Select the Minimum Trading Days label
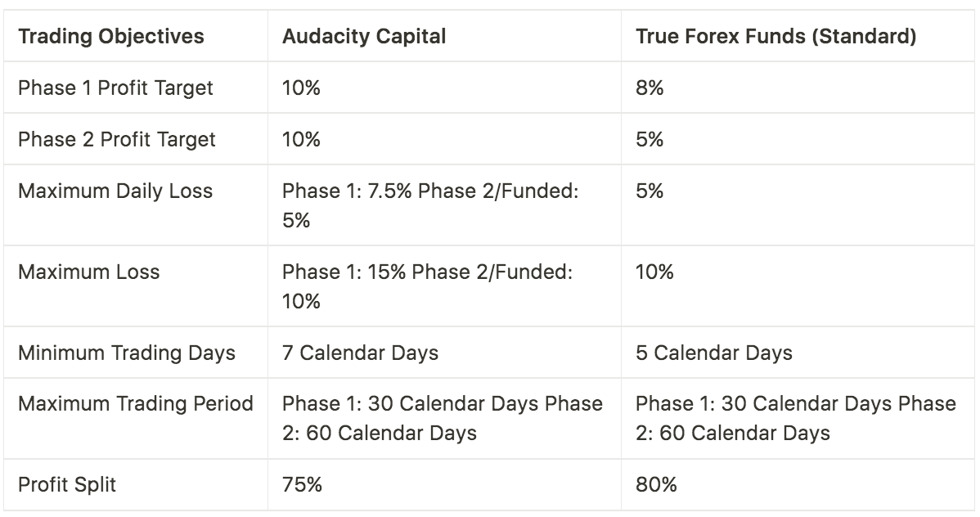Image resolution: width=980 pixels, height=517 pixels. (x=126, y=353)
